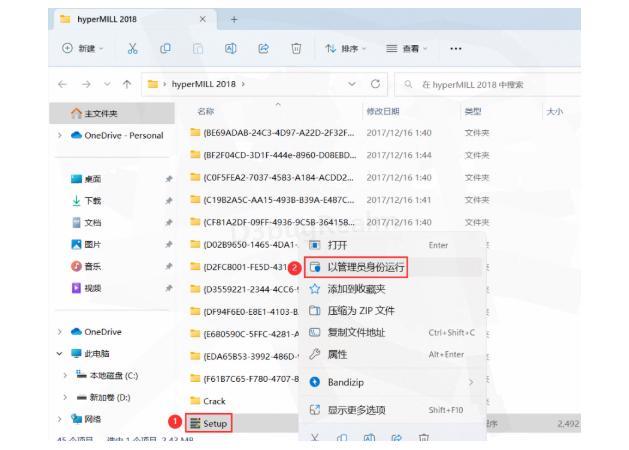This screenshot has width=629, height=450.
Task: Open a new tab with the plus button
Action: [234, 19]
